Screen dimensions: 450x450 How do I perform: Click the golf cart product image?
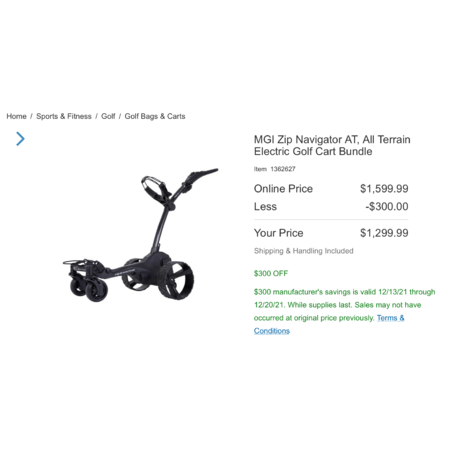click(140, 235)
